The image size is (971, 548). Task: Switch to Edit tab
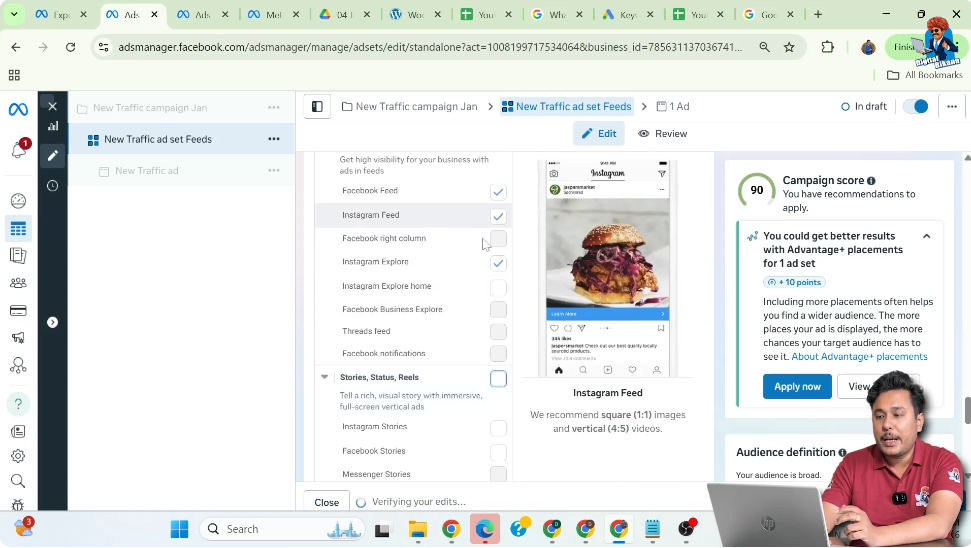click(x=599, y=134)
